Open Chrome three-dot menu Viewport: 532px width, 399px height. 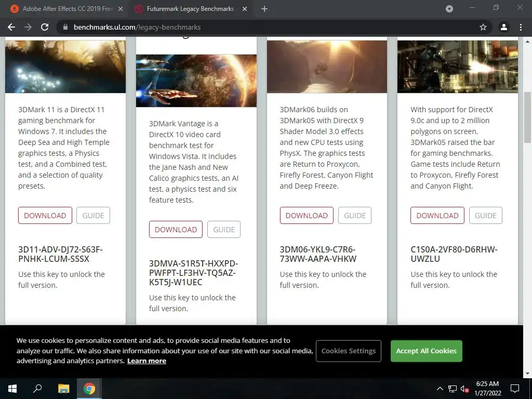(521, 27)
